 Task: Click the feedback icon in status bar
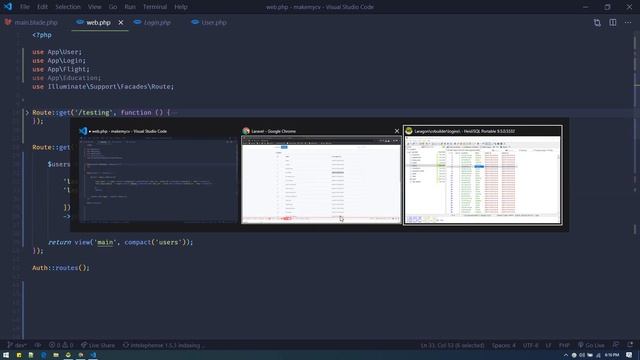point(616,345)
